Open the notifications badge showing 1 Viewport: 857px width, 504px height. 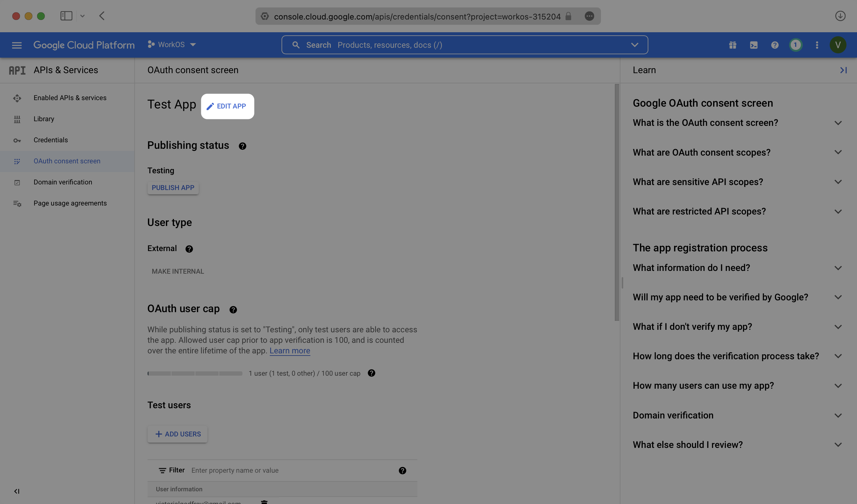(x=795, y=45)
